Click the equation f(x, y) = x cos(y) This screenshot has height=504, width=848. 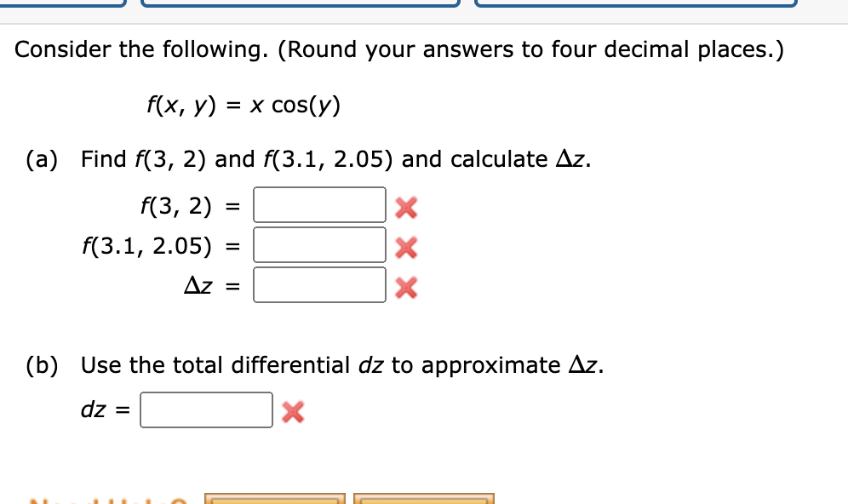(243, 104)
